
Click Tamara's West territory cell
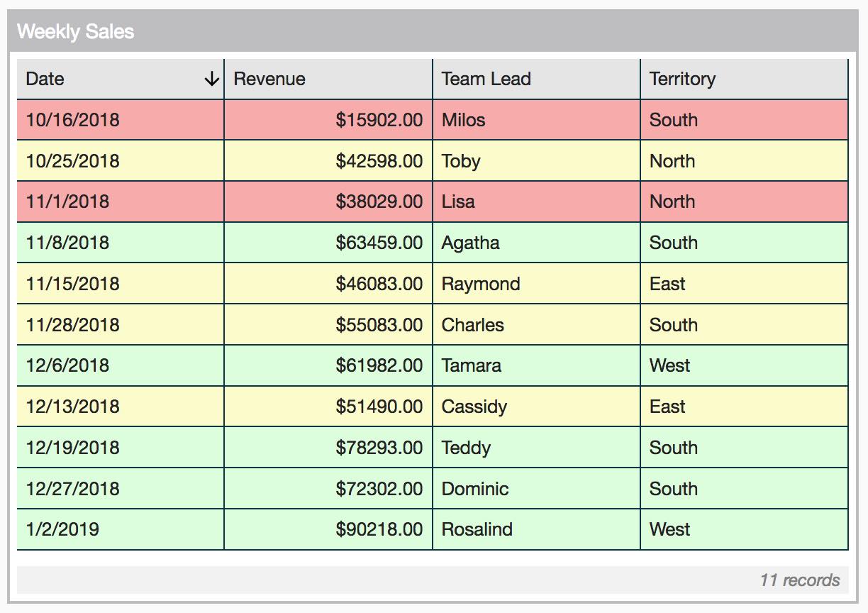[x=669, y=365]
